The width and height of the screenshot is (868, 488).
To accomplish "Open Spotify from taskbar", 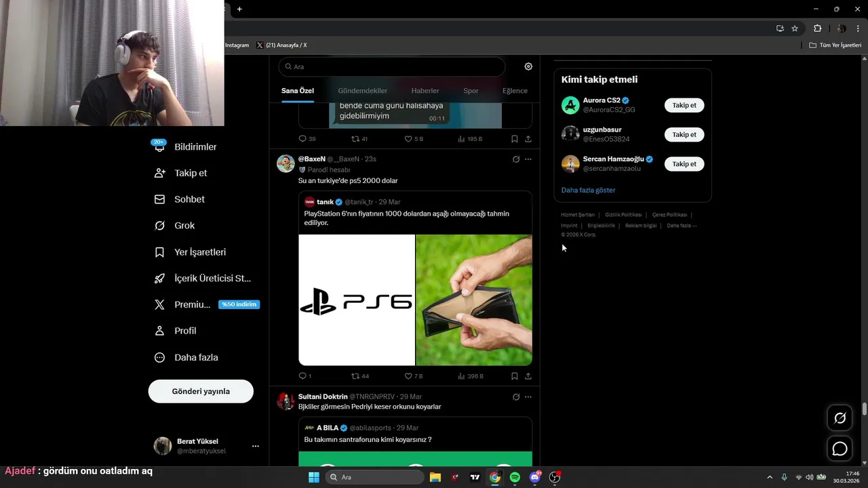I will tap(515, 477).
